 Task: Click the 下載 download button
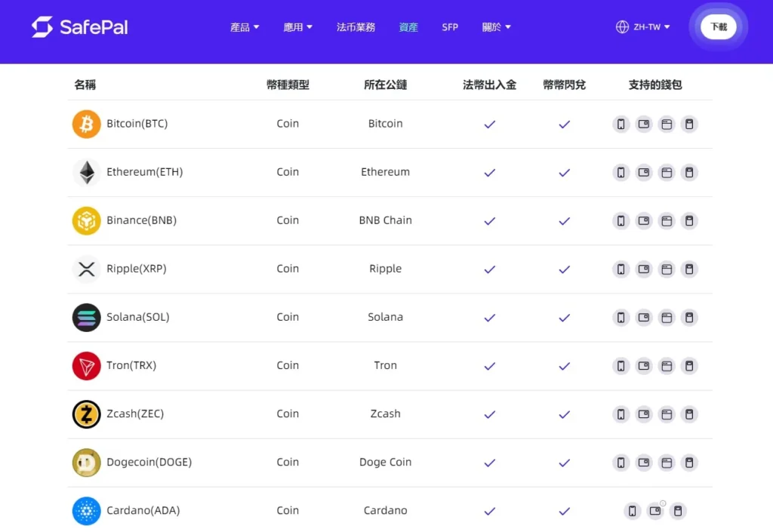719,26
